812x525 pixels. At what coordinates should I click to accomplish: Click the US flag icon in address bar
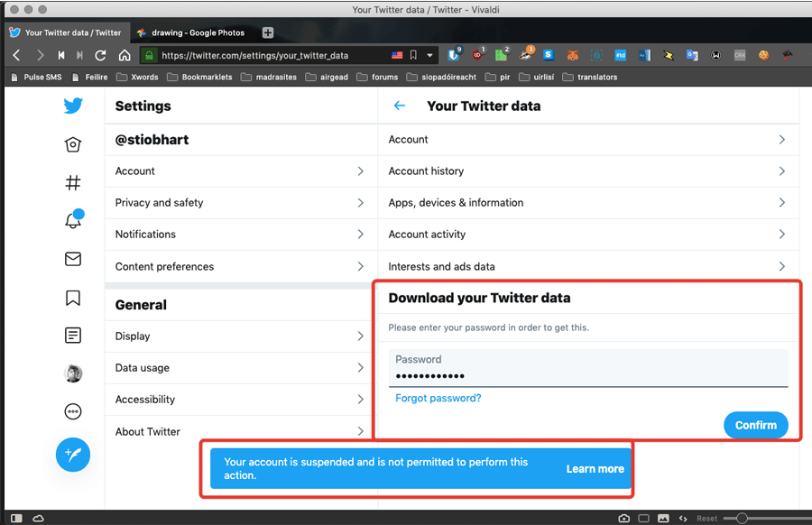click(397, 55)
